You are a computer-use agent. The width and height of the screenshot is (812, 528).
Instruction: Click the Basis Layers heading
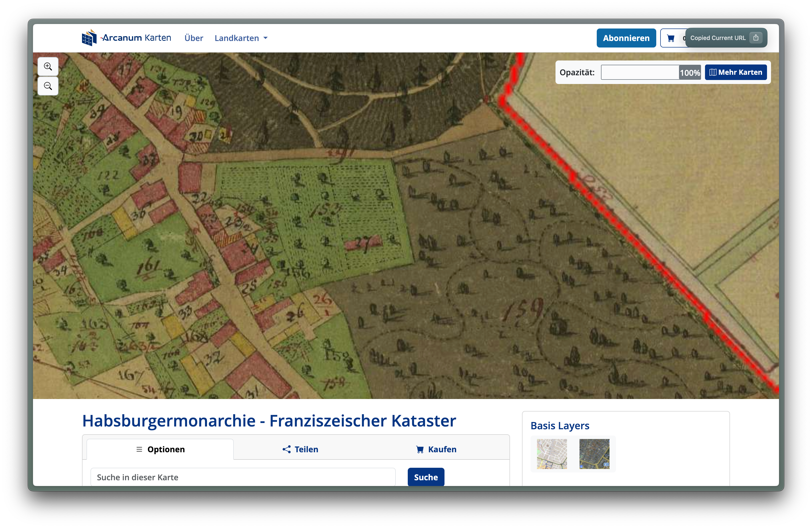559,425
